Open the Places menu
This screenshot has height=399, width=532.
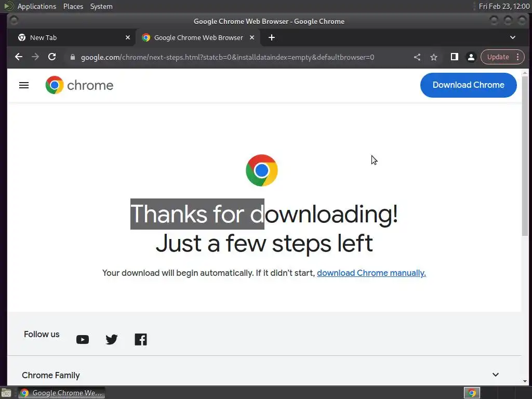(x=73, y=6)
